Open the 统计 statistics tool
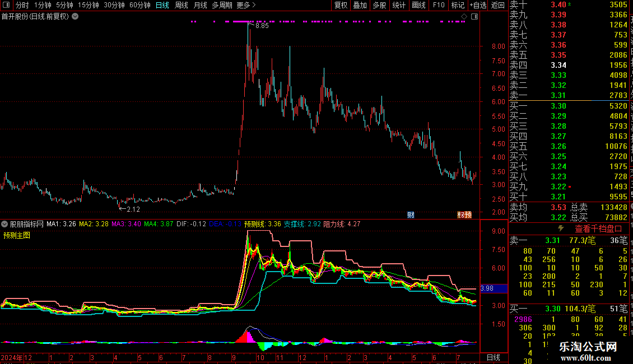The height and width of the screenshot is (364, 633). point(399,5)
